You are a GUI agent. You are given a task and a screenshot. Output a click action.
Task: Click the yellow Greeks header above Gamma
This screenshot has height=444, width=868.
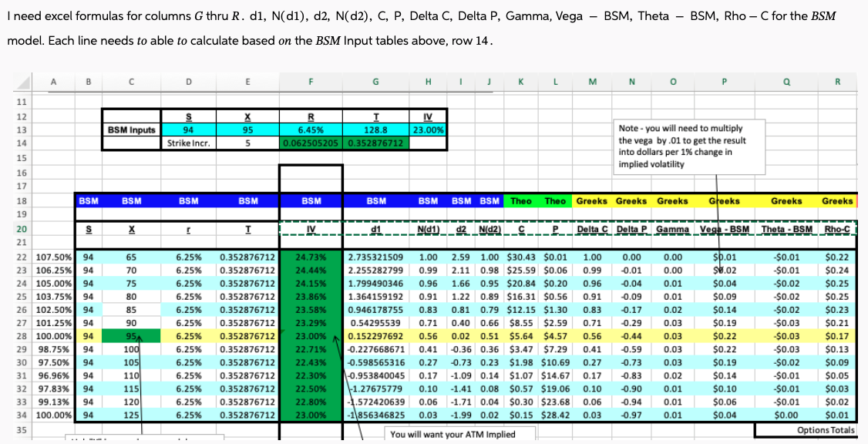[x=672, y=200]
